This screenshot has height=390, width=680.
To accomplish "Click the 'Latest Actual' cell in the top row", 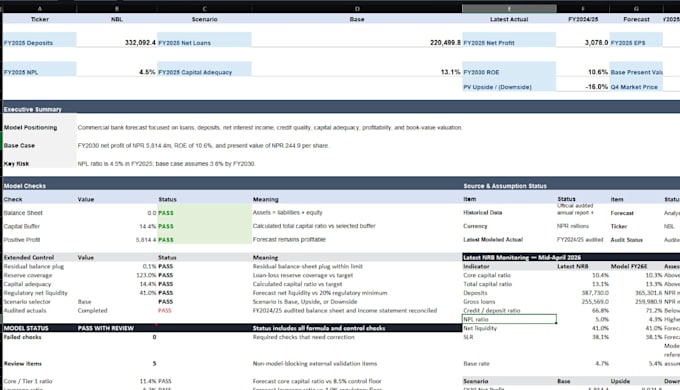I will click(509, 19).
